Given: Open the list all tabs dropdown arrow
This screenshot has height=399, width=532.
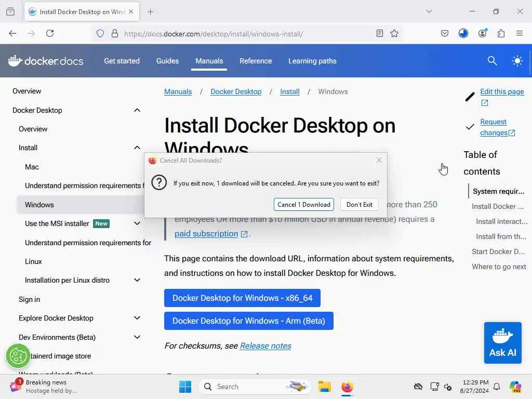Looking at the screenshot, I should (x=429, y=11).
